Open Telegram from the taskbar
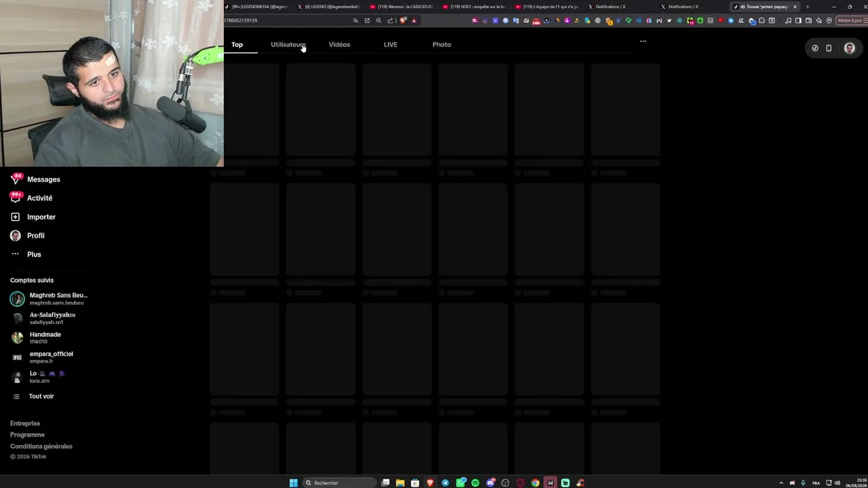Viewport: 868px width, 488px height. click(445, 483)
